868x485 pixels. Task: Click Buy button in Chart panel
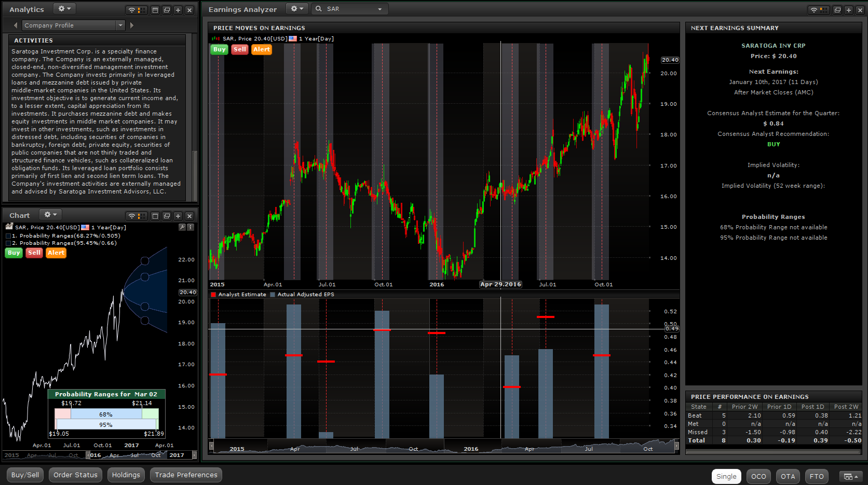(x=13, y=253)
